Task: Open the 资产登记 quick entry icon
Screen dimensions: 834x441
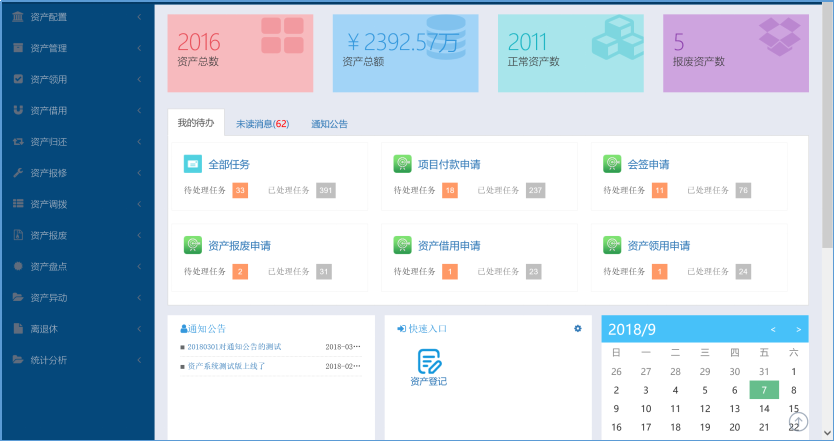Action: (429, 362)
